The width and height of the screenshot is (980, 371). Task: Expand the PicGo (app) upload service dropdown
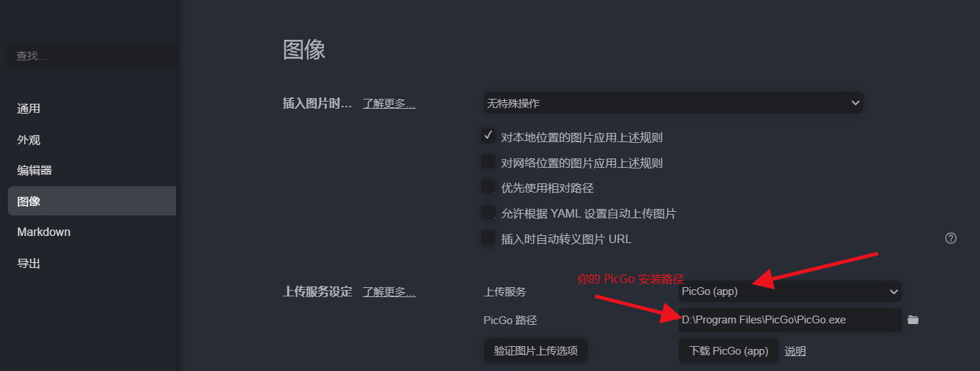click(790, 291)
